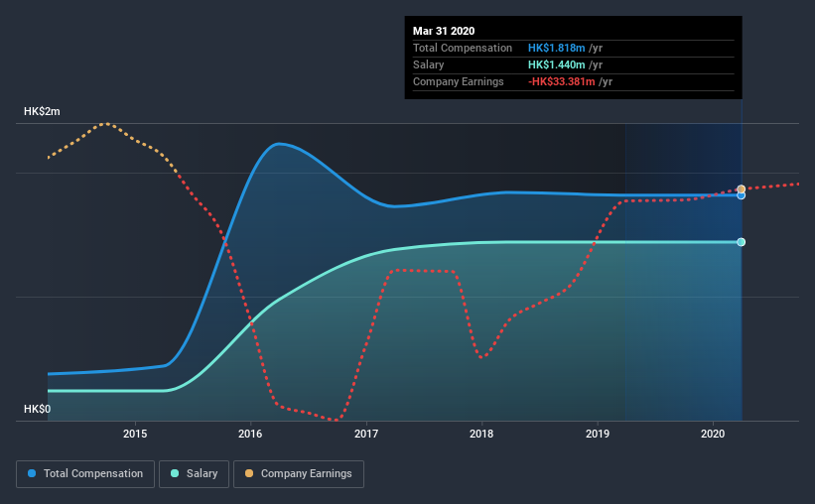Select the 2017 x-axis label
The image size is (815, 504).
coord(366,434)
